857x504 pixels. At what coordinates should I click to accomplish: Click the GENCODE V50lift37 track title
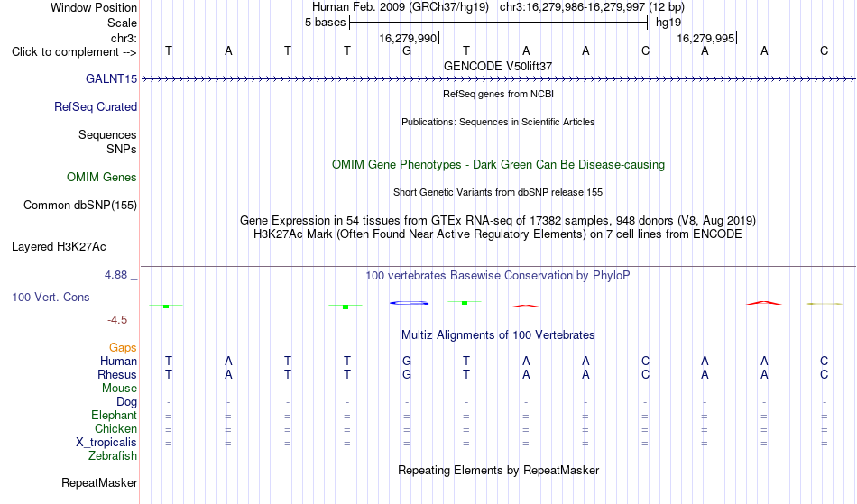498,66
